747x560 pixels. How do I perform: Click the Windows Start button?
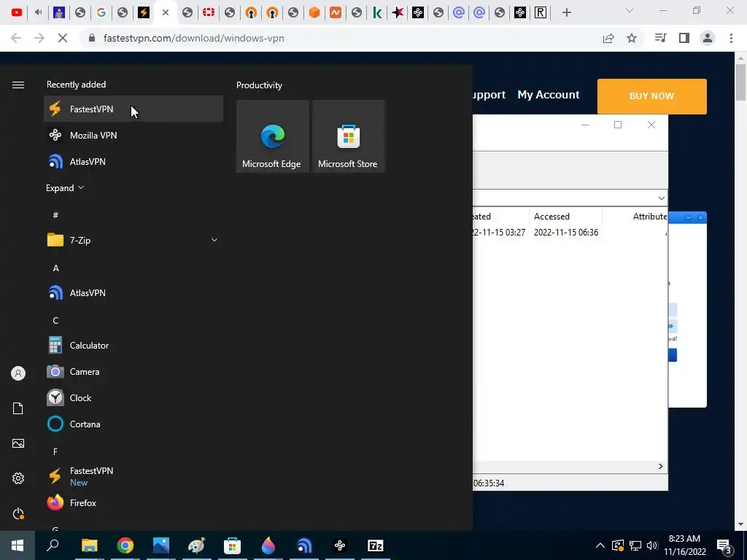coord(18,545)
